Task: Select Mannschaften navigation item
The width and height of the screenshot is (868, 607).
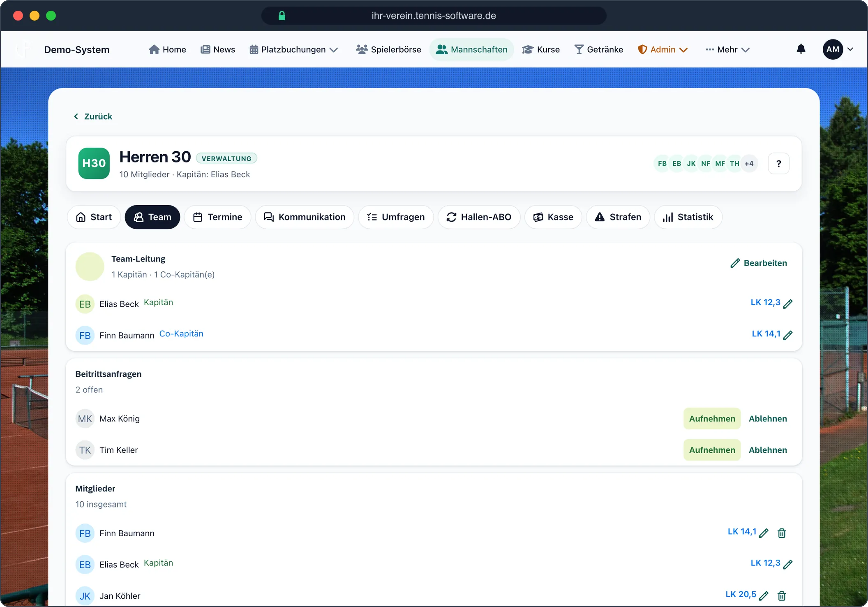Action: pos(471,49)
